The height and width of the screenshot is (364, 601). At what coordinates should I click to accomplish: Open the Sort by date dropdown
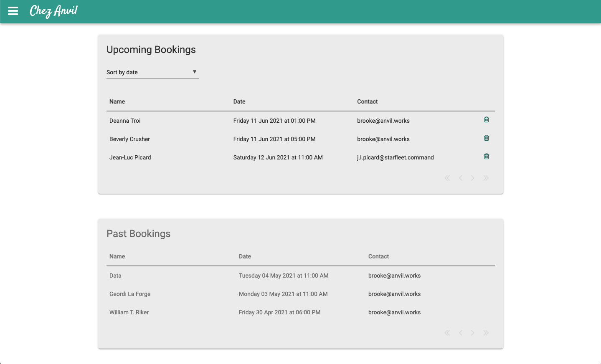pos(152,72)
